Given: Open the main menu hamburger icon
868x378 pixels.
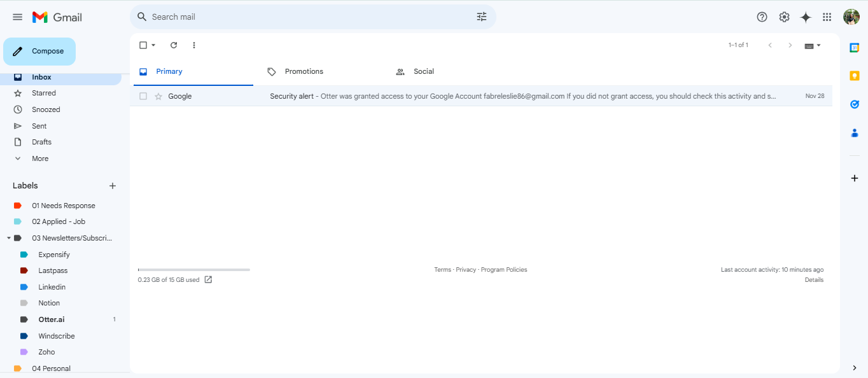Looking at the screenshot, I should pos(17,17).
